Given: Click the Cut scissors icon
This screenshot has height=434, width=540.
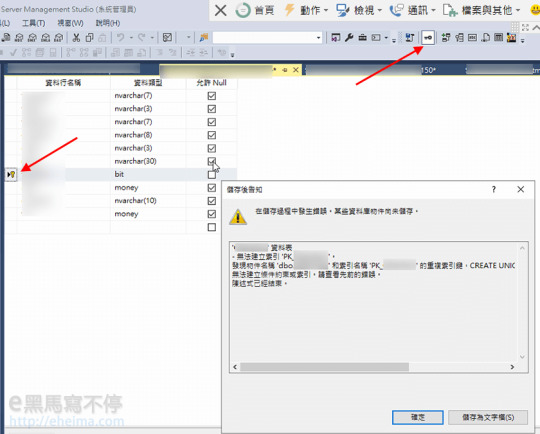Looking at the screenshot, I should (x=76, y=38).
